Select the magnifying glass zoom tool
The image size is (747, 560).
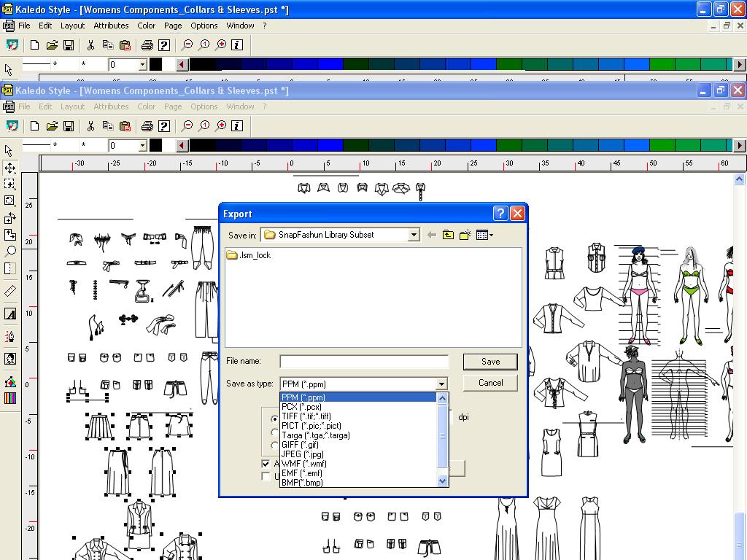9,251
